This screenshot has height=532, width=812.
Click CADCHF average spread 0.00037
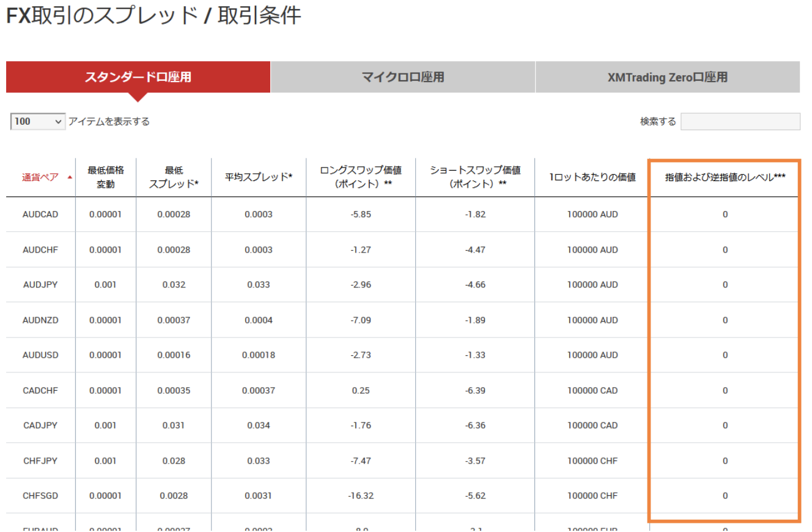259,390
